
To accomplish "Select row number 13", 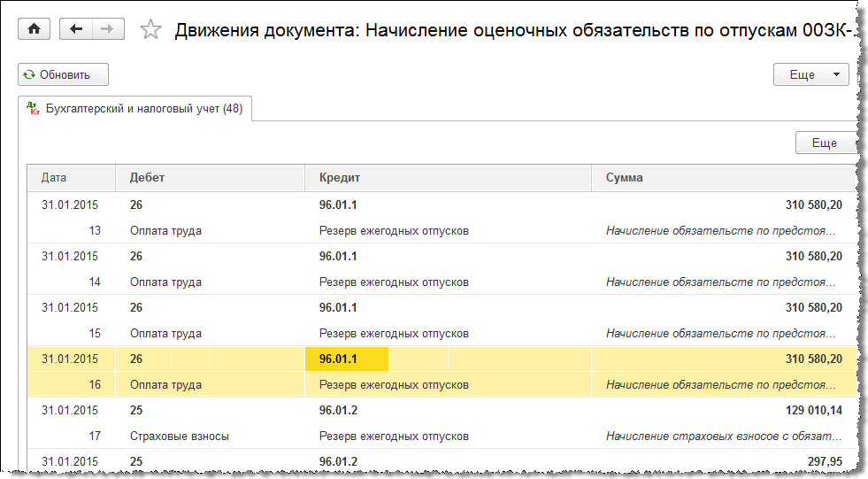I will (x=95, y=231).
